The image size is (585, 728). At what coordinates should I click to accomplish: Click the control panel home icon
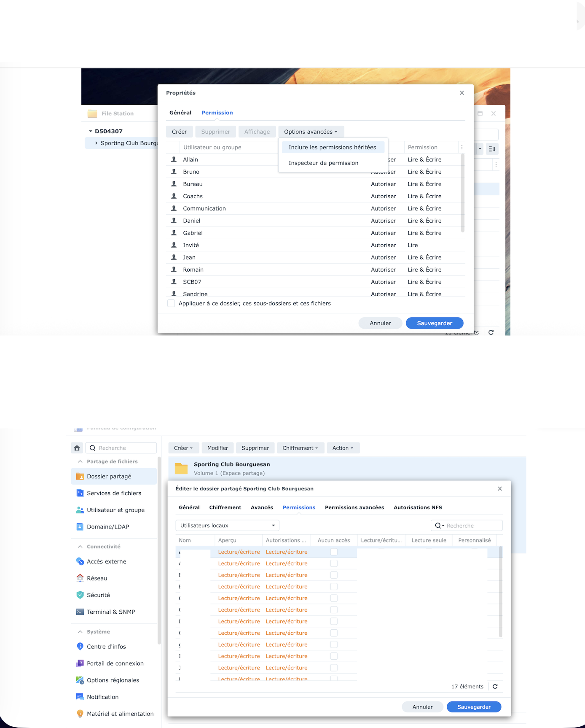[77, 448]
